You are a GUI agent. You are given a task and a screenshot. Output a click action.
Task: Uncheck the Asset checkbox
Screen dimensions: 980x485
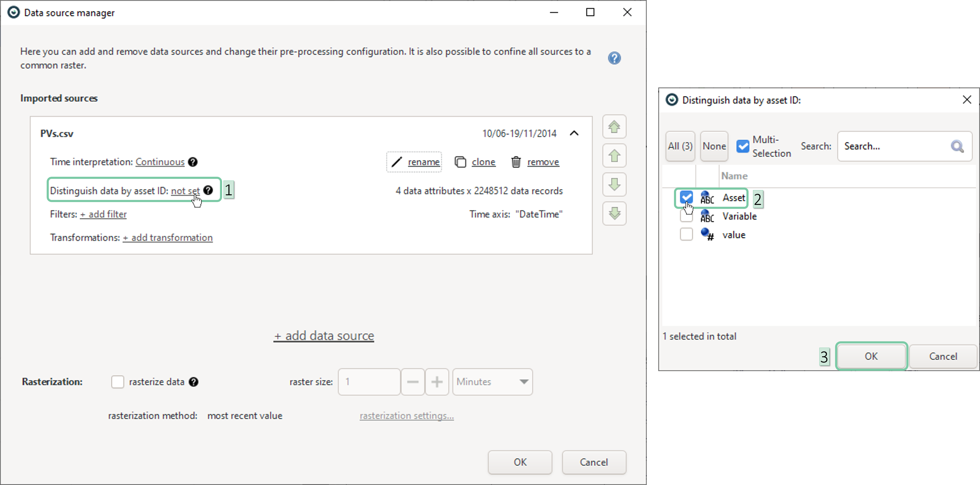(686, 197)
